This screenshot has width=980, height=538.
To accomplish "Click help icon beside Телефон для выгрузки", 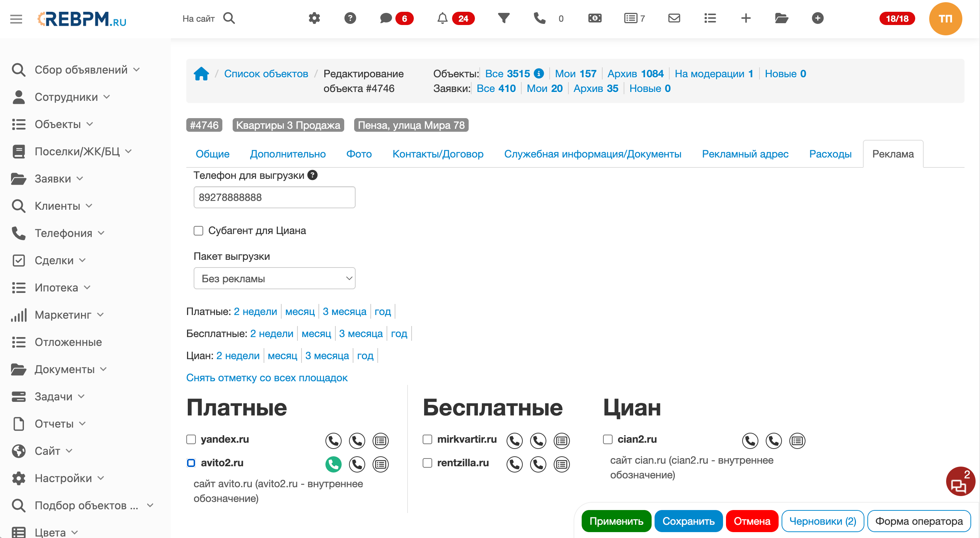I will pyautogui.click(x=312, y=175).
